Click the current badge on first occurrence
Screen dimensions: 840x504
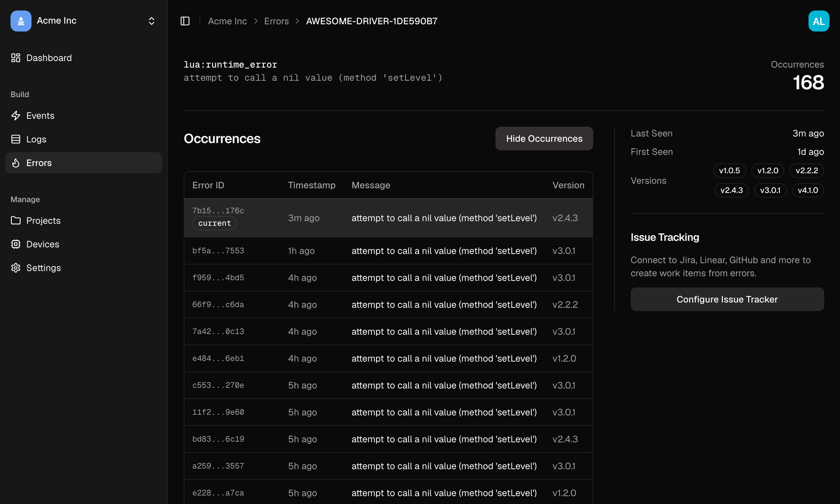pyautogui.click(x=214, y=223)
